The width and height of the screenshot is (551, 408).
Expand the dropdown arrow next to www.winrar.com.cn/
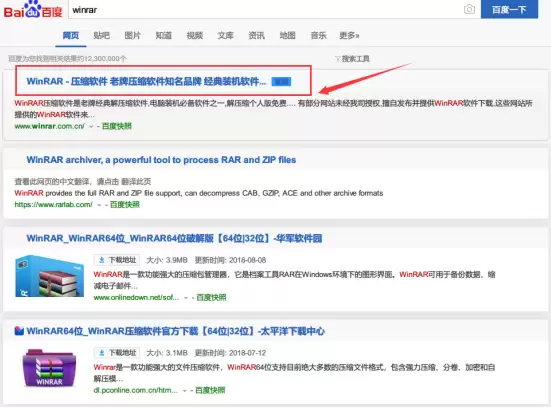coord(91,127)
